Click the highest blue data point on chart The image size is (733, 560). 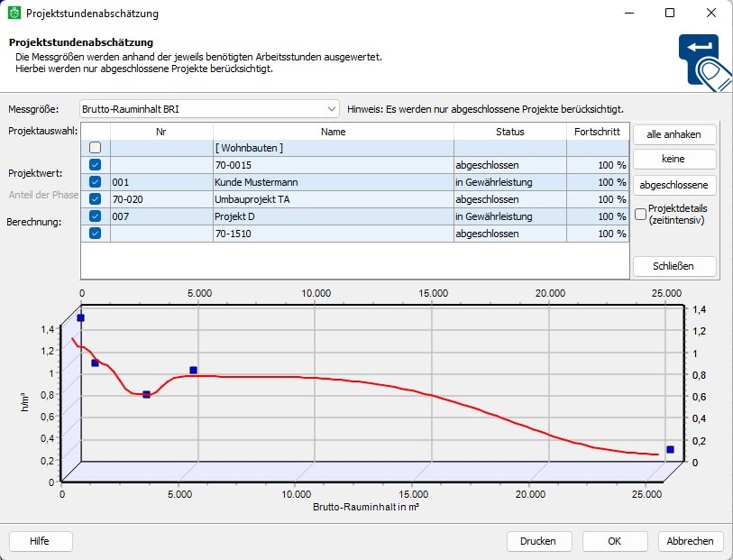81,318
